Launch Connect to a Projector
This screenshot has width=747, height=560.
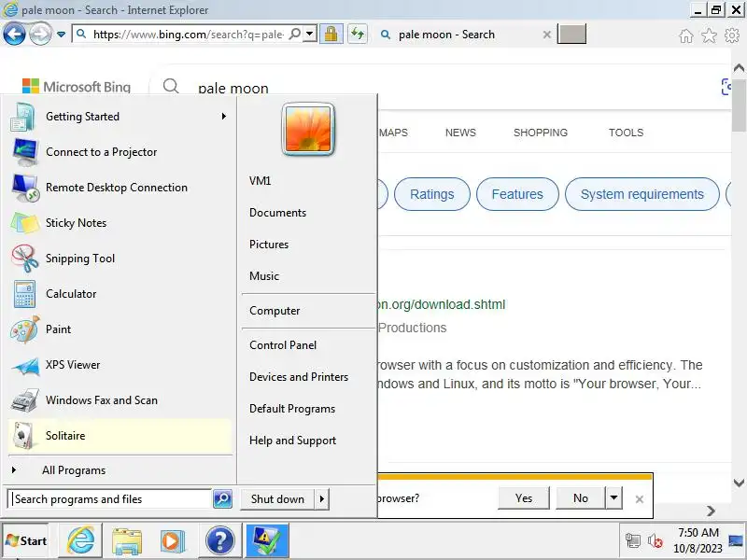point(120,152)
